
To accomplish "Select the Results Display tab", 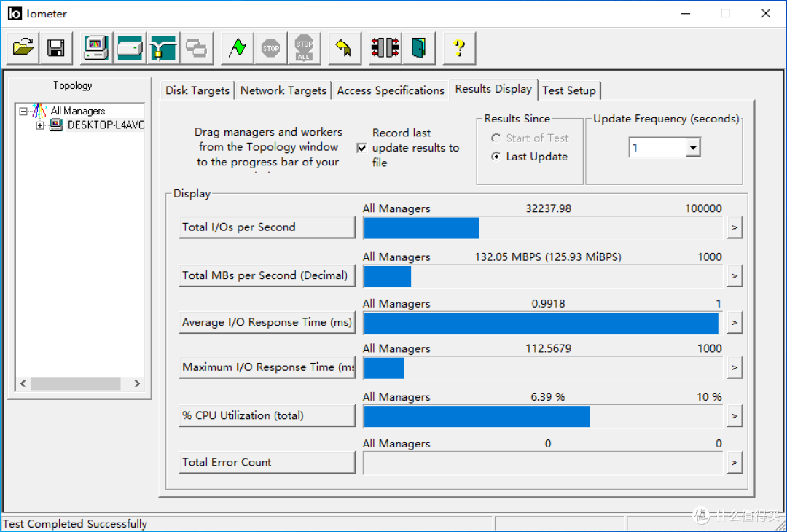I will [493, 89].
